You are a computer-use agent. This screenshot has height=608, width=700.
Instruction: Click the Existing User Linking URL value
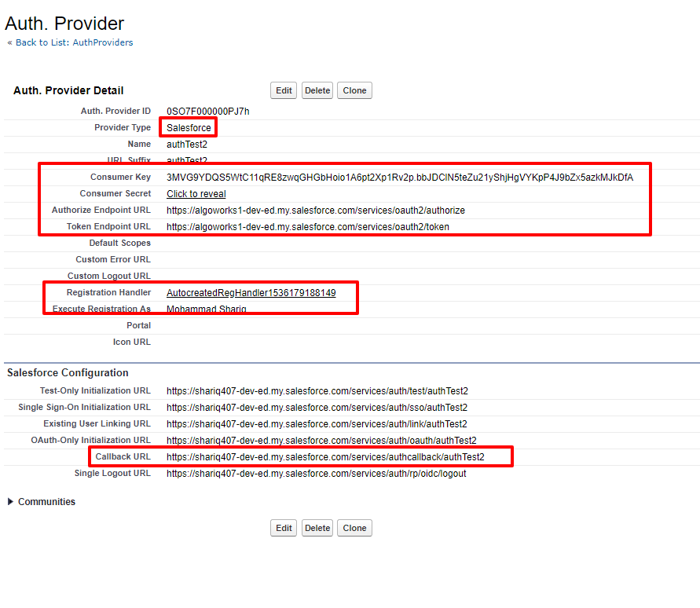(317, 424)
